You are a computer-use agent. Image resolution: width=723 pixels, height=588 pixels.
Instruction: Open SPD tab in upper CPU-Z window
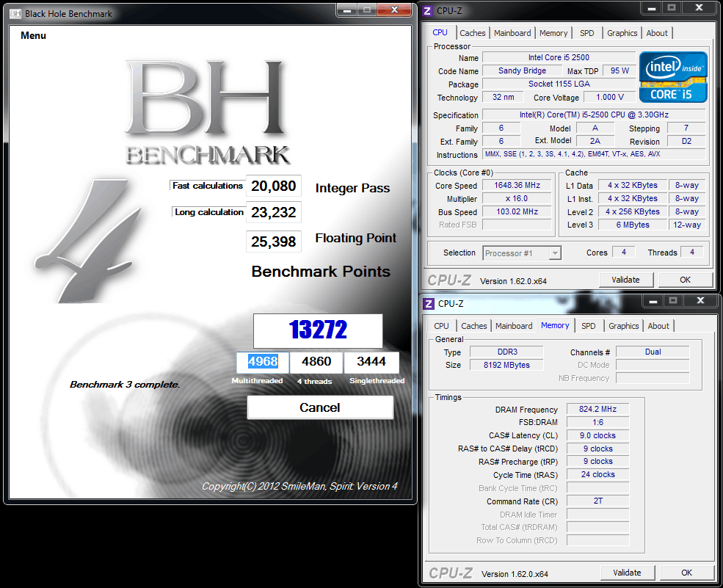(x=587, y=33)
